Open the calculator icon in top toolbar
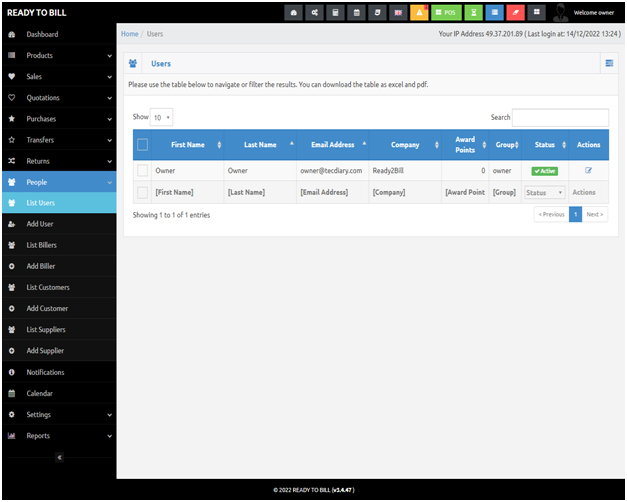The width and height of the screenshot is (627, 502). pos(335,13)
